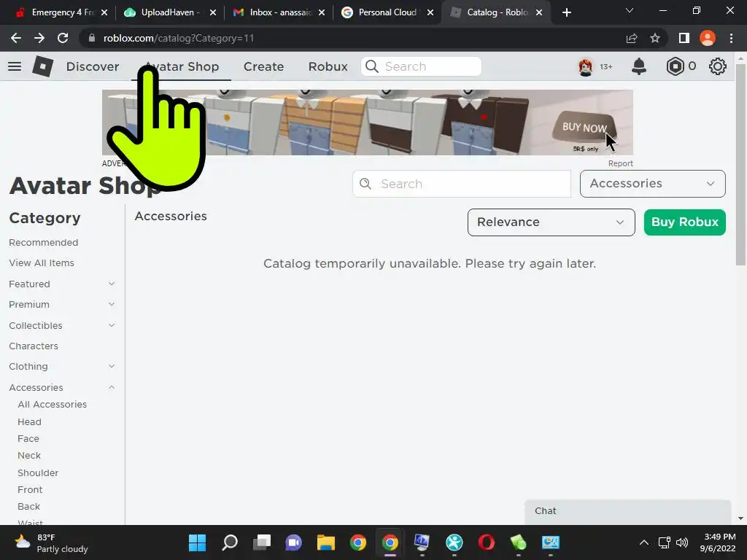Toggle the browser side panel icon
The image size is (747, 560).
pyautogui.click(x=684, y=38)
